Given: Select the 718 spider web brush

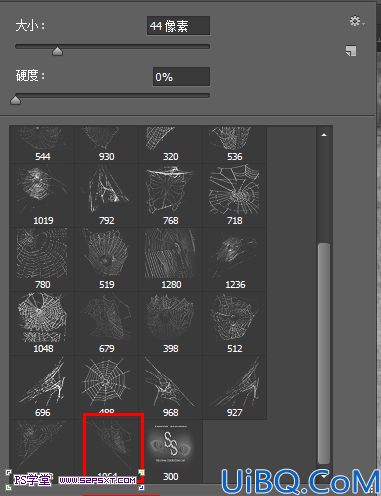Looking at the screenshot, I should [234, 195].
